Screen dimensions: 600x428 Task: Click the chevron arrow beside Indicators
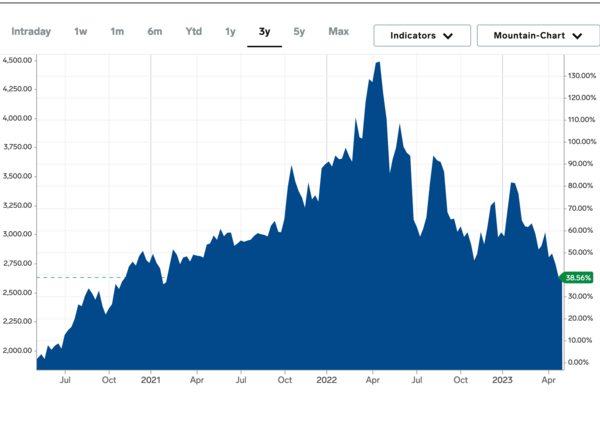[448, 36]
